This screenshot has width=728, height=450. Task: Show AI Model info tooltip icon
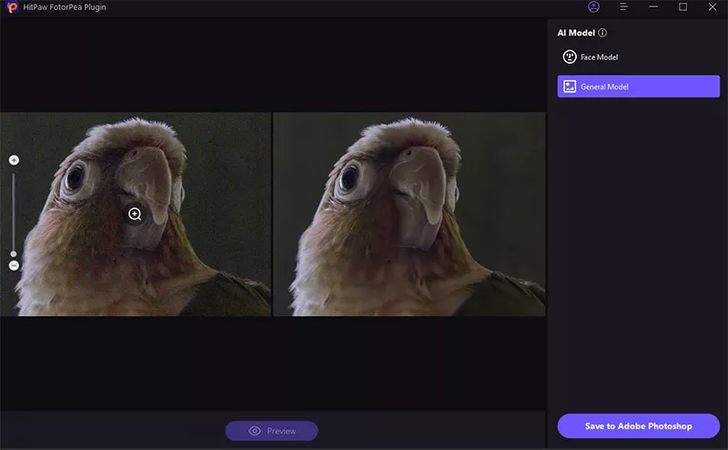pyautogui.click(x=602, y=33)
